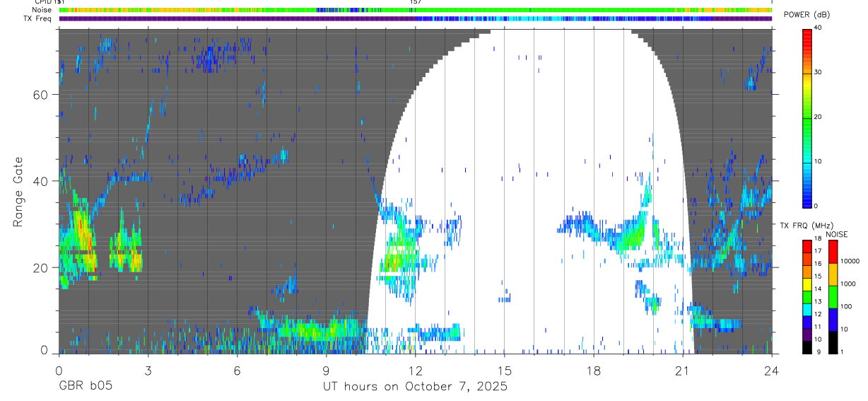Viewport: 868px width, 401px height.
Task: Click the noise scale value '100'
Action: [x=847, y=307]
